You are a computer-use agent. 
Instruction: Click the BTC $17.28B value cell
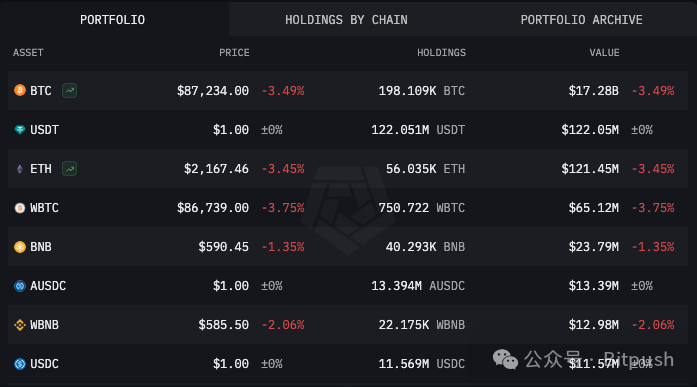(x=593, y=91)
